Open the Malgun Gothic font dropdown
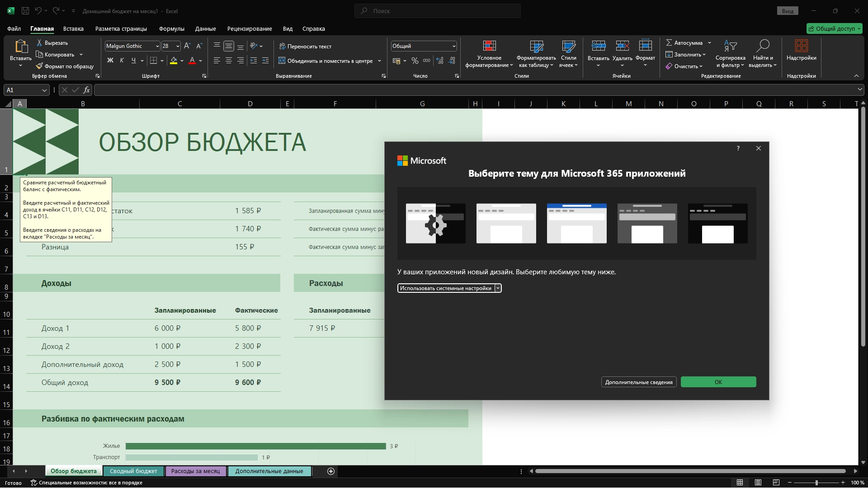 157,46
